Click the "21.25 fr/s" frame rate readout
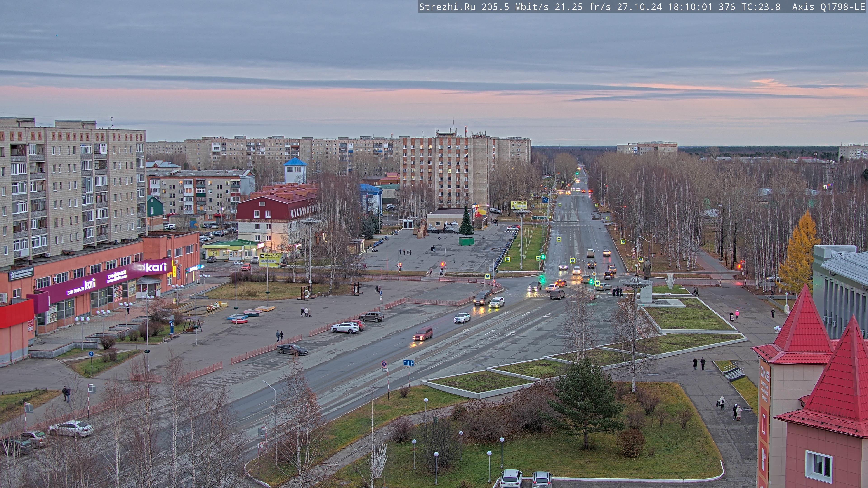Viewport: 868px width, 488px height. (583, 7)
